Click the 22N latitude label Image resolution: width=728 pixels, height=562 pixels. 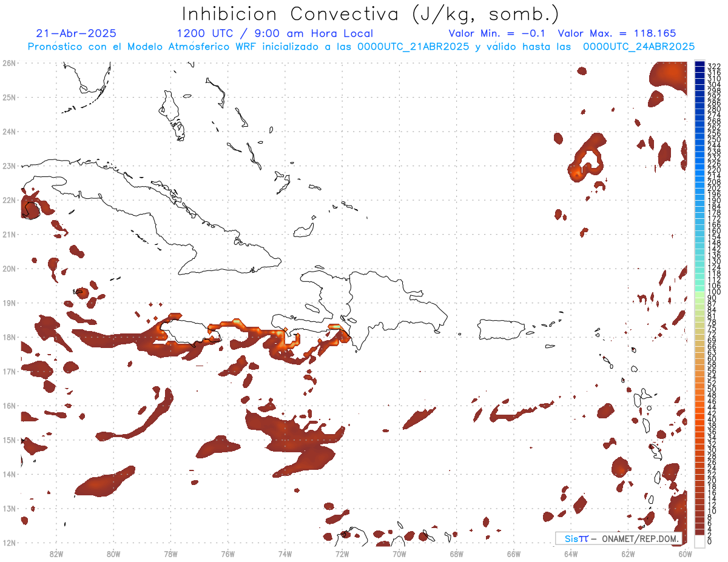[x=9, y=200]
